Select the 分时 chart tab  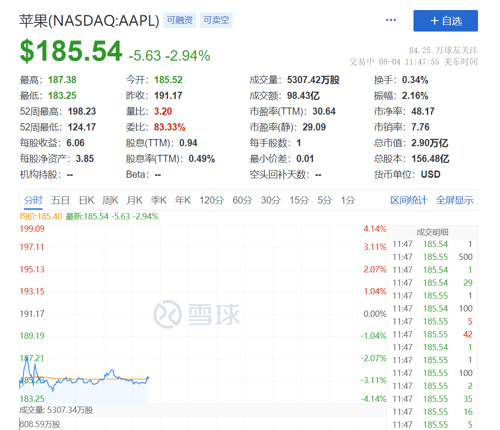33,200
